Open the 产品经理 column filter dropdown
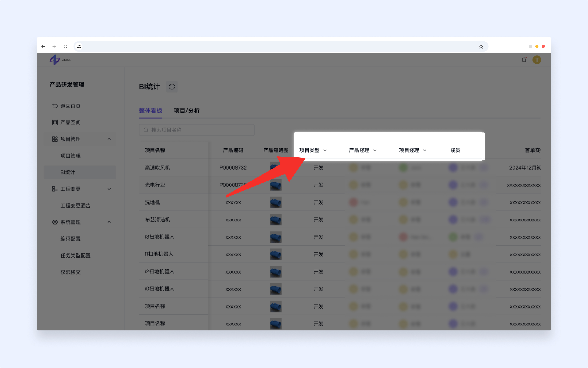Viewport: 588px width, 368px height. (375, 150)
